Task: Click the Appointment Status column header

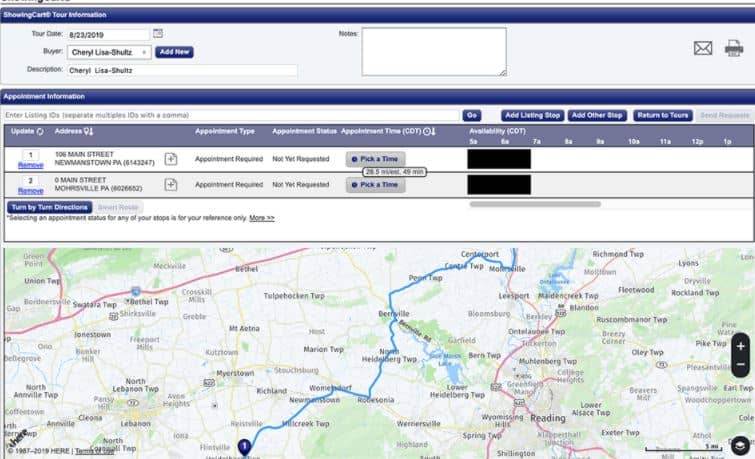Action: [304, 131]
